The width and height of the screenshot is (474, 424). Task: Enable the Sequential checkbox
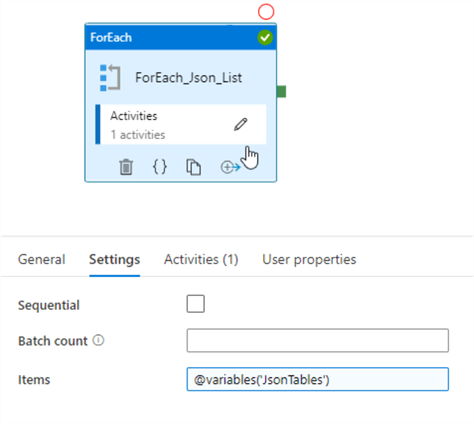point(196,304)
